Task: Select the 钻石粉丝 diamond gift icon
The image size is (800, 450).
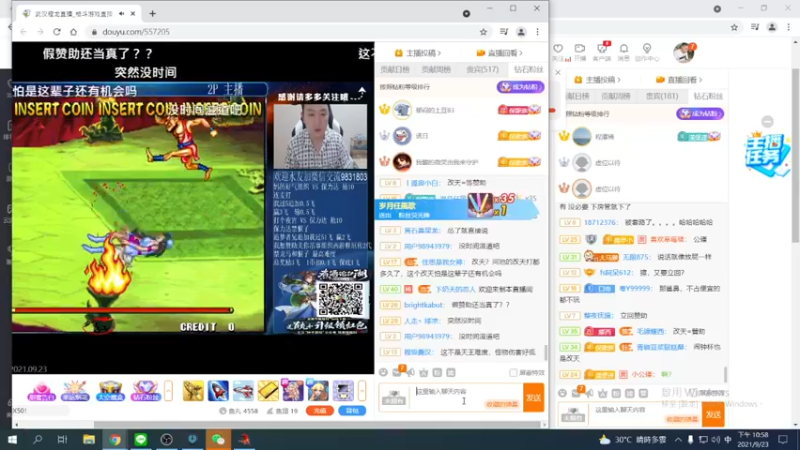Action: pyautogui.click(x=145, y=391)
